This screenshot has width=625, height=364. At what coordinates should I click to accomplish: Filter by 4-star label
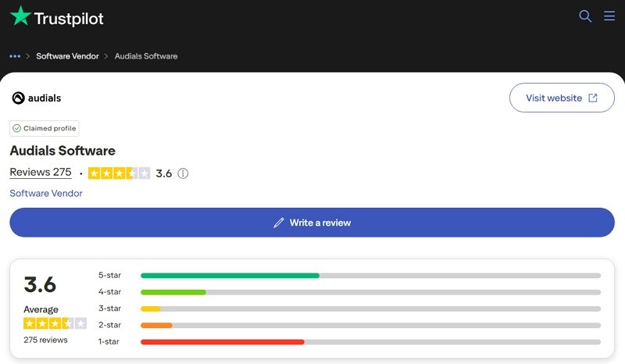click(x=109, y=292)
